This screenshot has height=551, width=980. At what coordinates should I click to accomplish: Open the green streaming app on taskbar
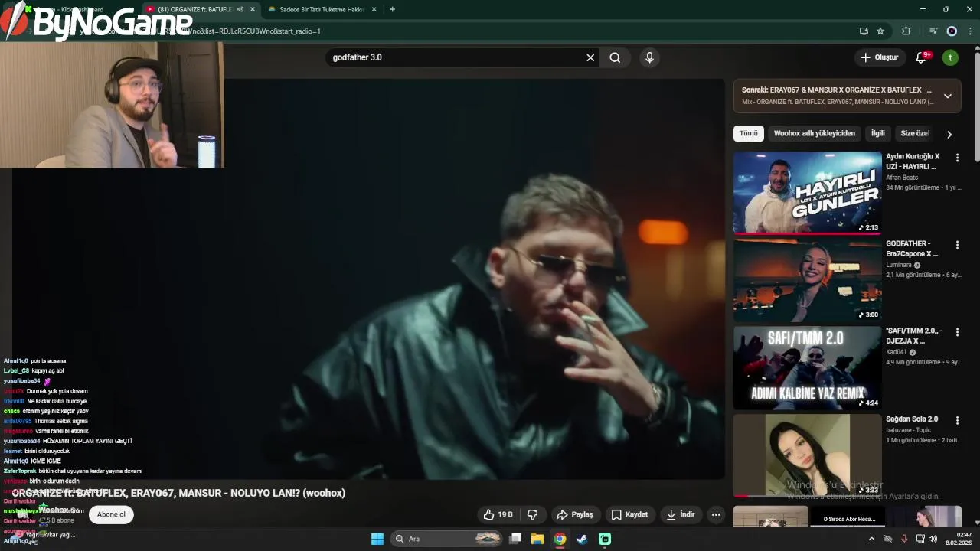click(605, 539)
